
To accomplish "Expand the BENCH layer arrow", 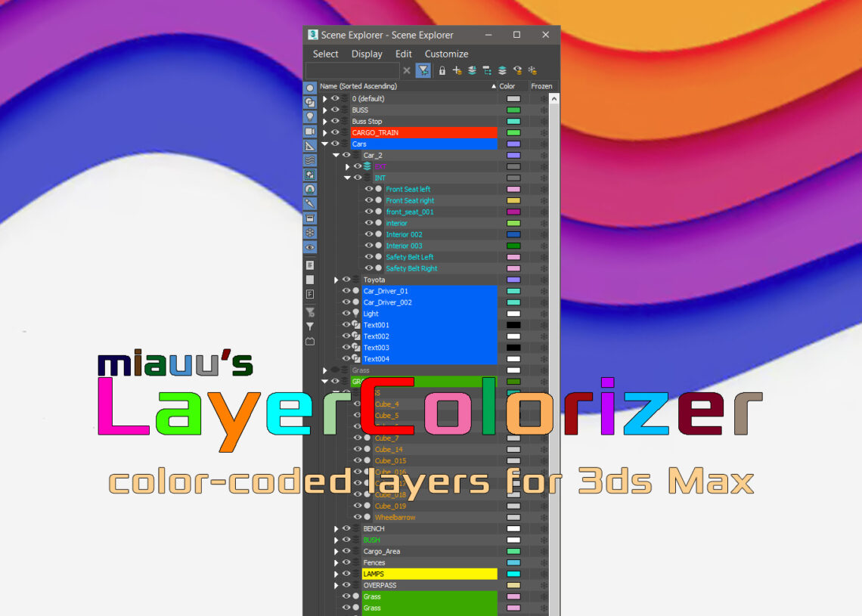I will tap(335, 528).
